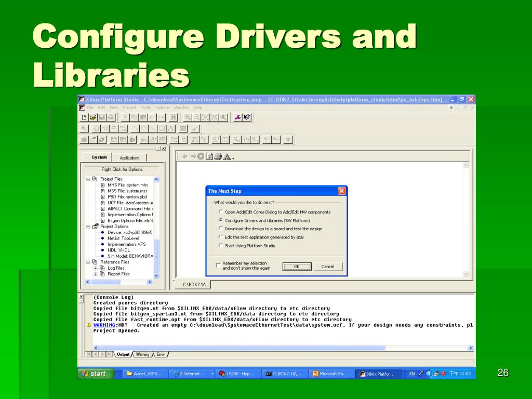This screenshot has width=532, height=399.
Task: Open the Edit menu
Action: pos(101,108)
